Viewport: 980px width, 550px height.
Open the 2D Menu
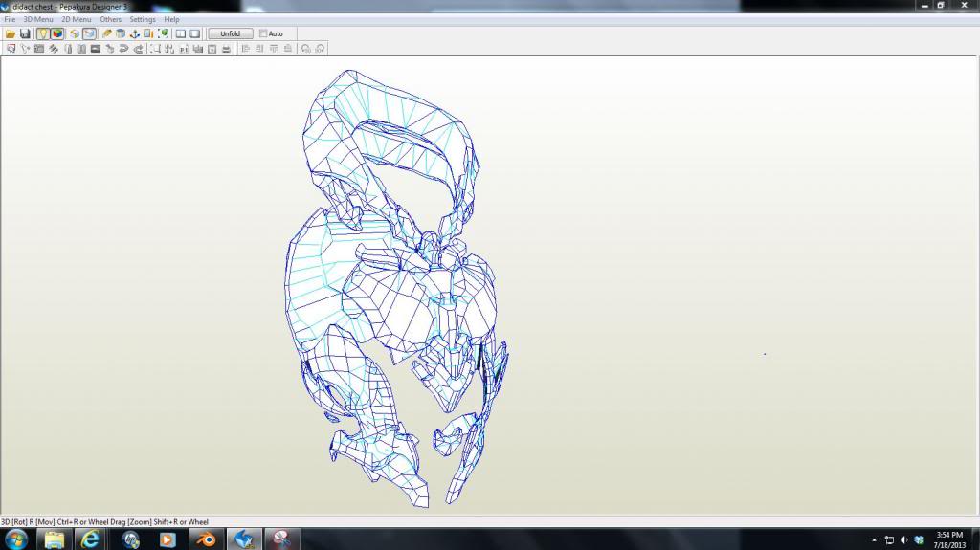[77, 19]
